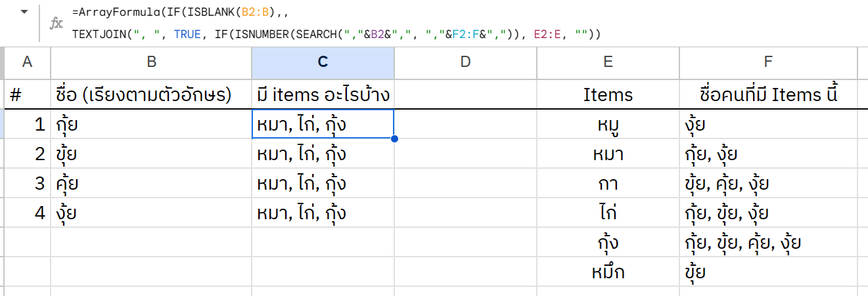Click the 'Items' header cell

(608, 95)
